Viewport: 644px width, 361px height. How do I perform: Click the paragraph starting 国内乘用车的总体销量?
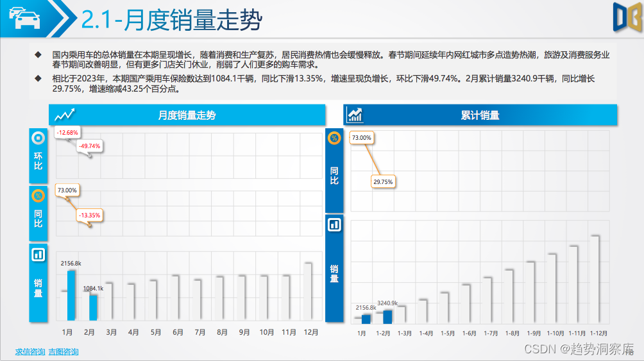pos(330,60)
